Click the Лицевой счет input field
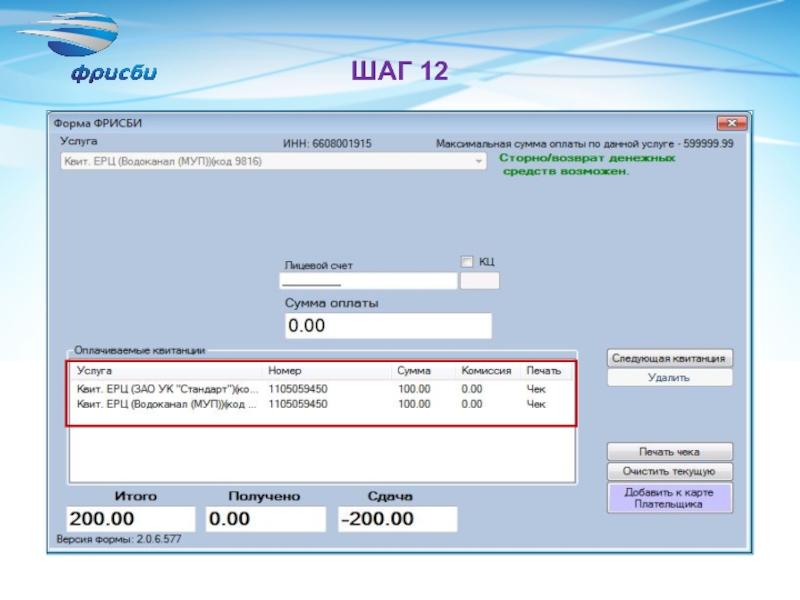 pyautogui.click(x=368, y=281)
